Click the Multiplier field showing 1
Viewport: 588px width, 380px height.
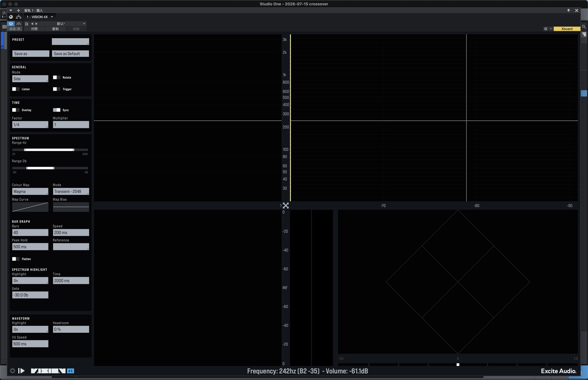coord(71,125)
